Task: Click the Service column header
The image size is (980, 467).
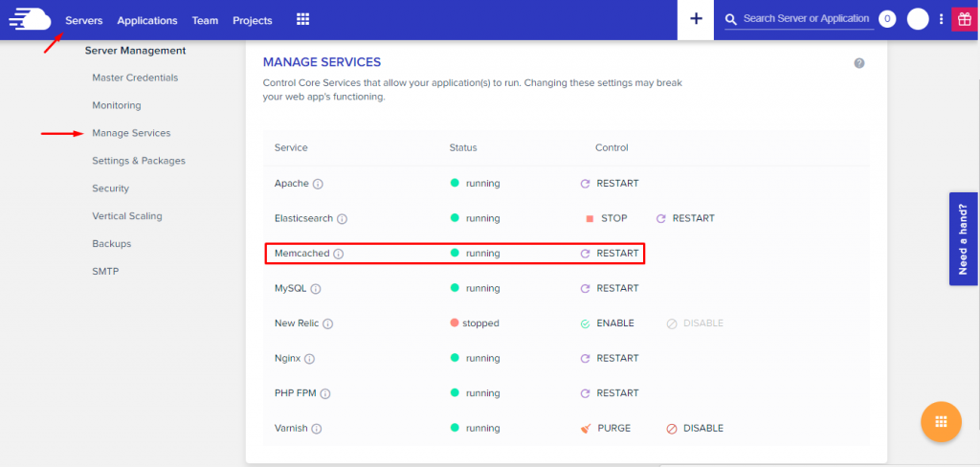Action: [291, 147]
